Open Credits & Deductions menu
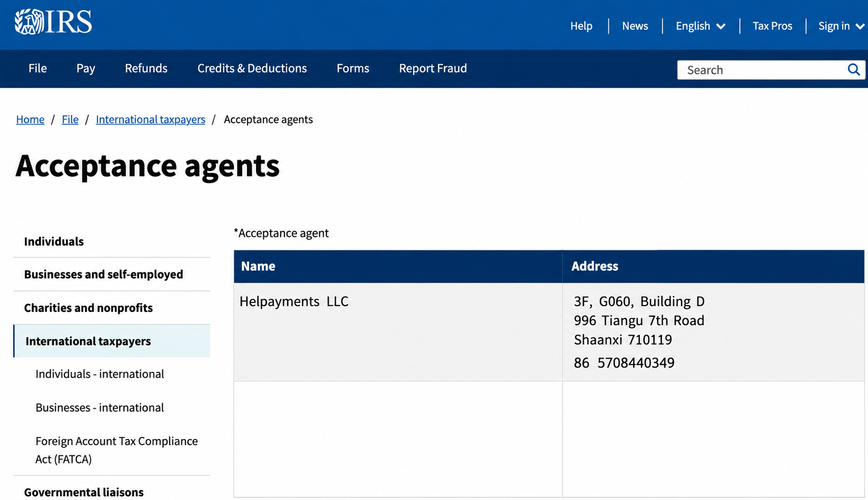Screen dimensions: 868x500 point(252,68)
